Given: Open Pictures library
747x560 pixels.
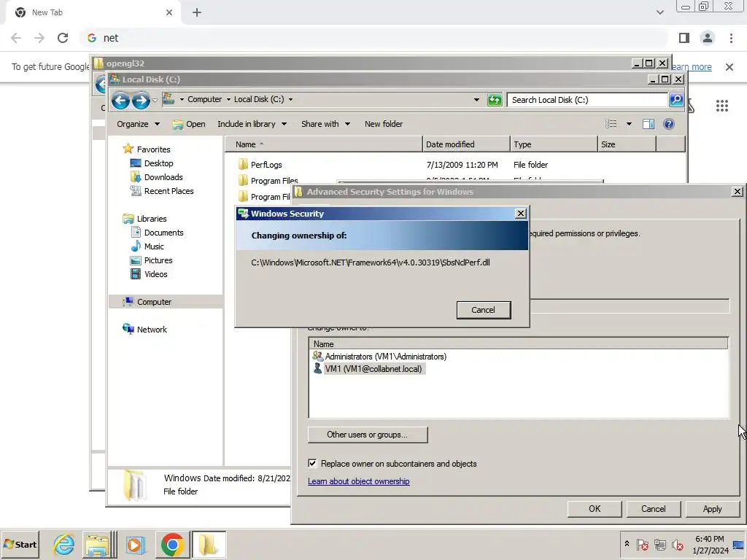Looking at the screenshot, I should (152, 260).
